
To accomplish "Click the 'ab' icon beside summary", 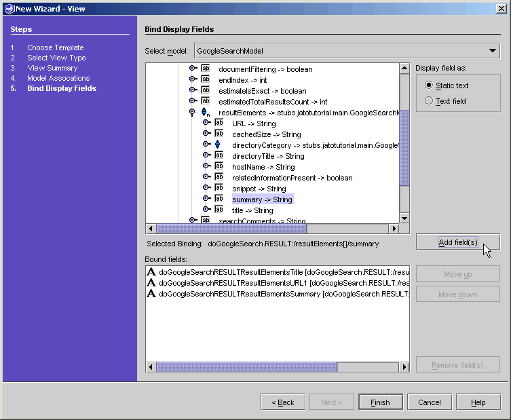I will tap(219, 198).
